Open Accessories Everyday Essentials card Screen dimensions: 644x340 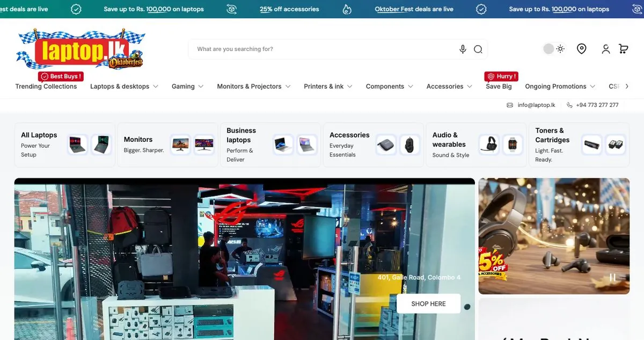coord(374,144)
